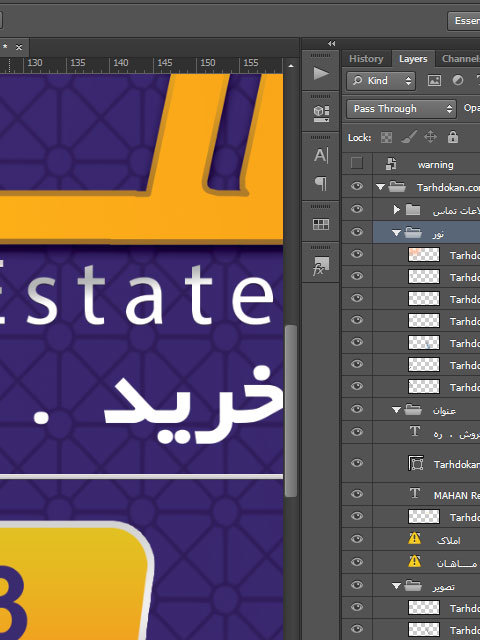Image resolution: width=480 pixels, height=640 pixels.
Task: Click T icon of MAHAN Re layer
Action: tap(415, 493)
